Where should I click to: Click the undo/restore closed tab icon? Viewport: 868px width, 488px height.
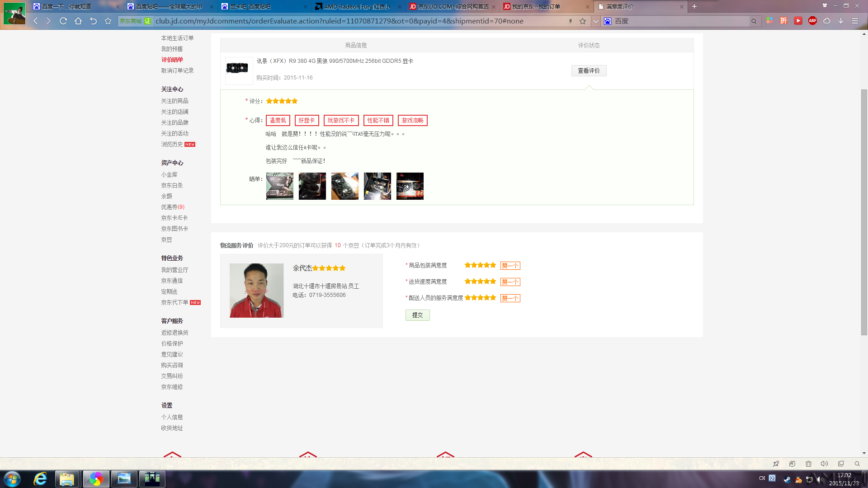click(x=93, y=21)
